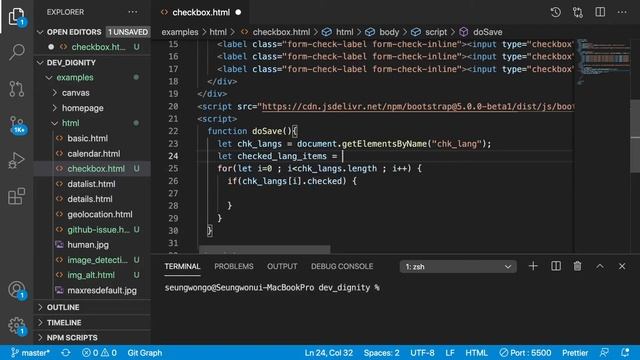Open the Manage gear icon
The image size is (640, 360).
[x=17, y=326]
